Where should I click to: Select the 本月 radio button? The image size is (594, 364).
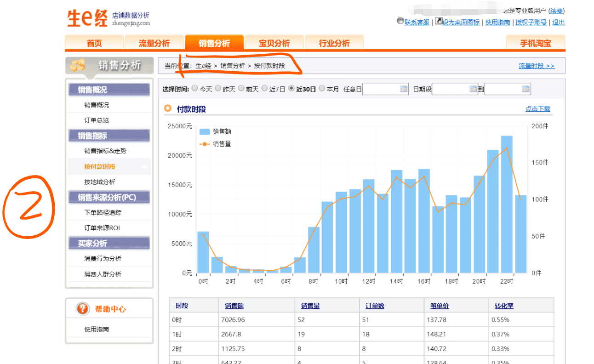(x=322, y=88)
